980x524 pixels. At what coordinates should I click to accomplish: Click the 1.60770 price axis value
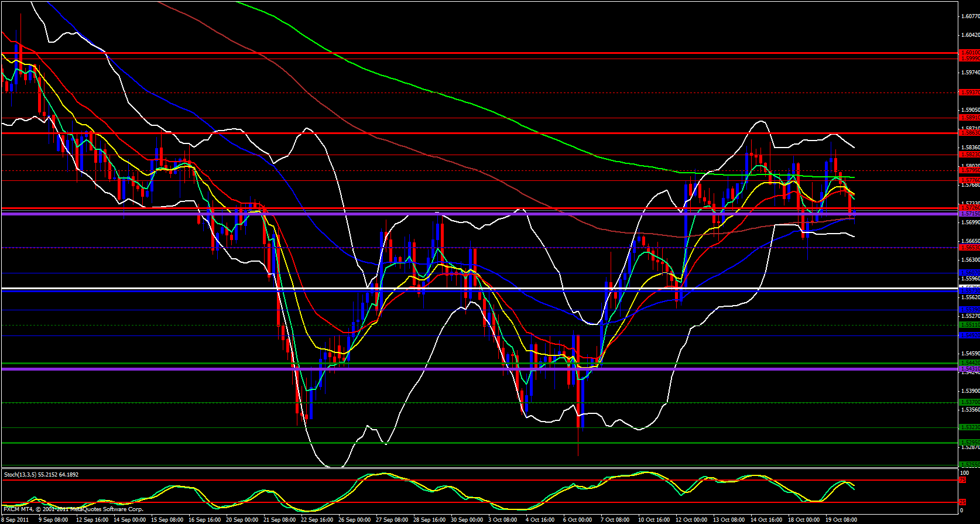pos(970,16)
